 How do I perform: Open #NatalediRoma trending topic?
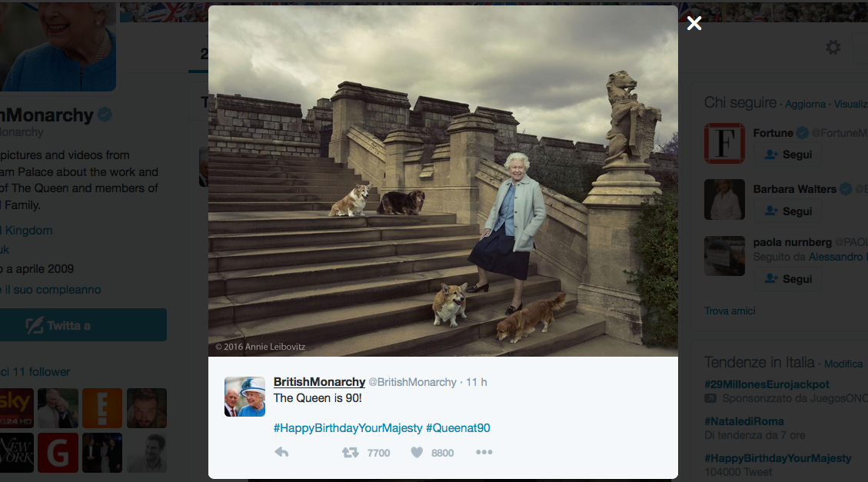pyautogui.click(x=744, y=421)
